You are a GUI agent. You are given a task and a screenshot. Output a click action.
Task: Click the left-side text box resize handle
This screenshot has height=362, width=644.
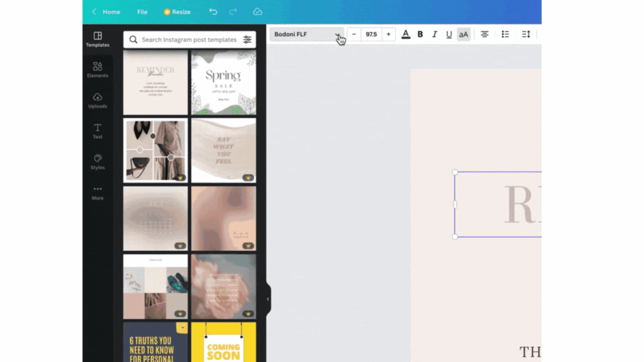click(x=455, y=204)
